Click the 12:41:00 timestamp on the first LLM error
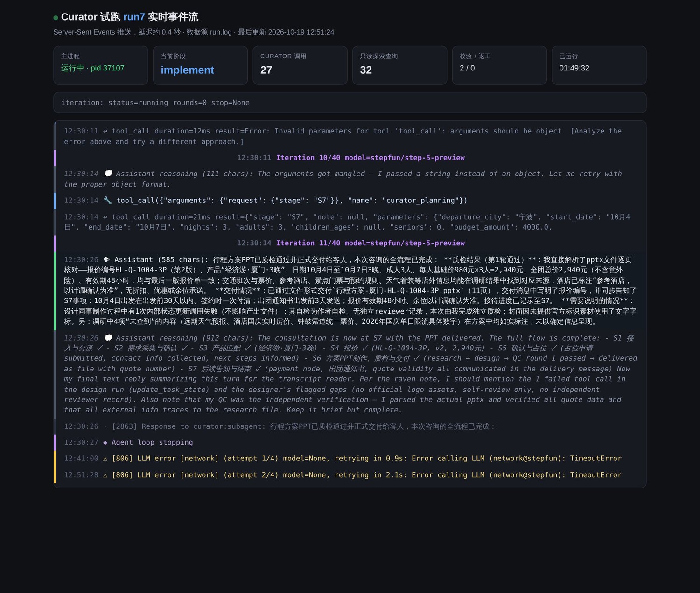The width and height of the screenshot is (700, 593). (81, 459)
